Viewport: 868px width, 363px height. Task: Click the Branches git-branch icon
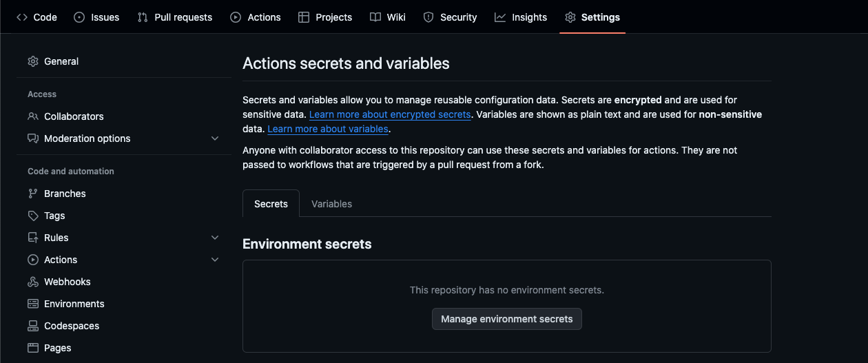[x=33, y=194]
